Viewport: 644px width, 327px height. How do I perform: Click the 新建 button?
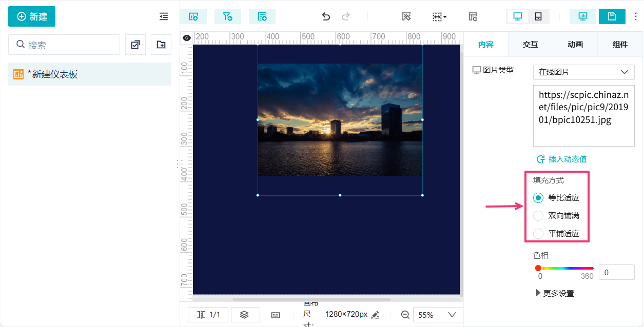(32, 16)
